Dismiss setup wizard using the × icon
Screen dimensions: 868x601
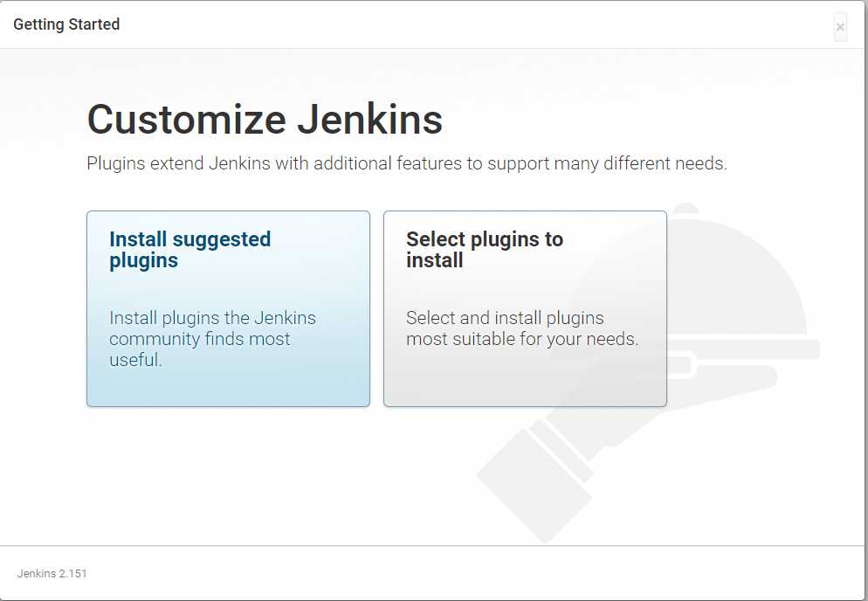tap(840, 26)
